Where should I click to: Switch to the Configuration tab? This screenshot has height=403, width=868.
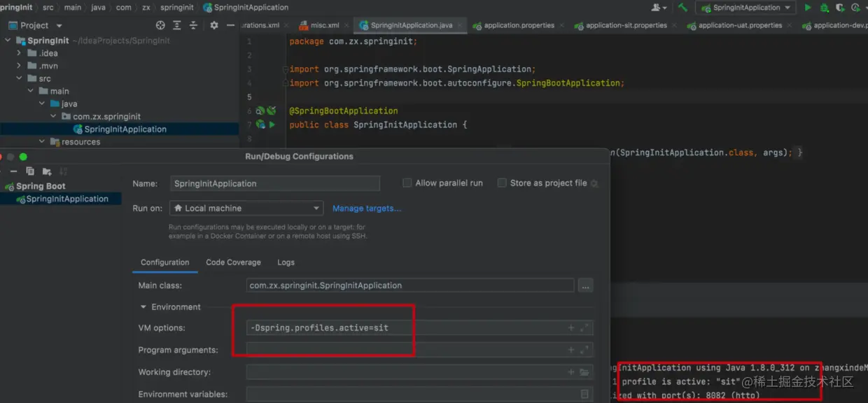click(164, 262)
